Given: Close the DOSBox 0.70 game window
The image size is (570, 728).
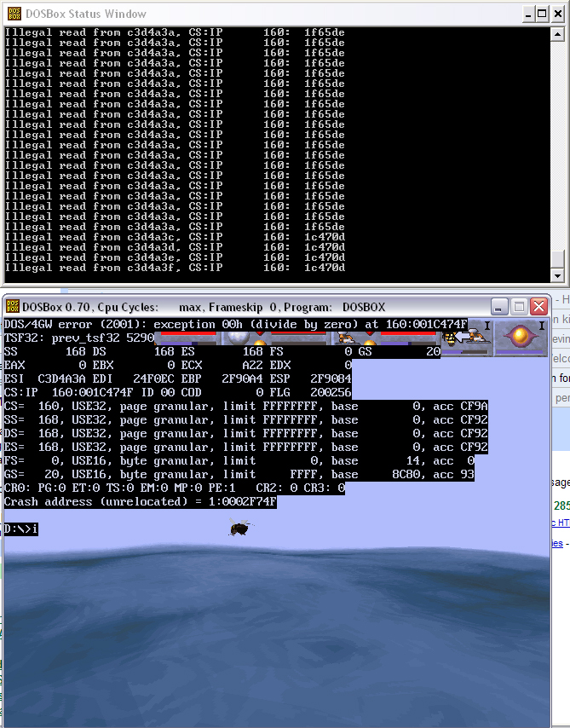Looking at the screenshot, I should tap(538, 307).
